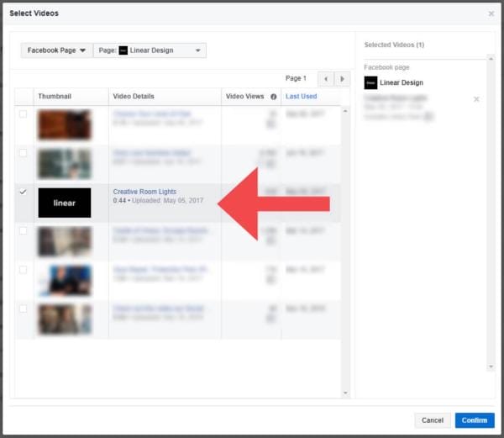Go to next page of videos

click(343, 79)
